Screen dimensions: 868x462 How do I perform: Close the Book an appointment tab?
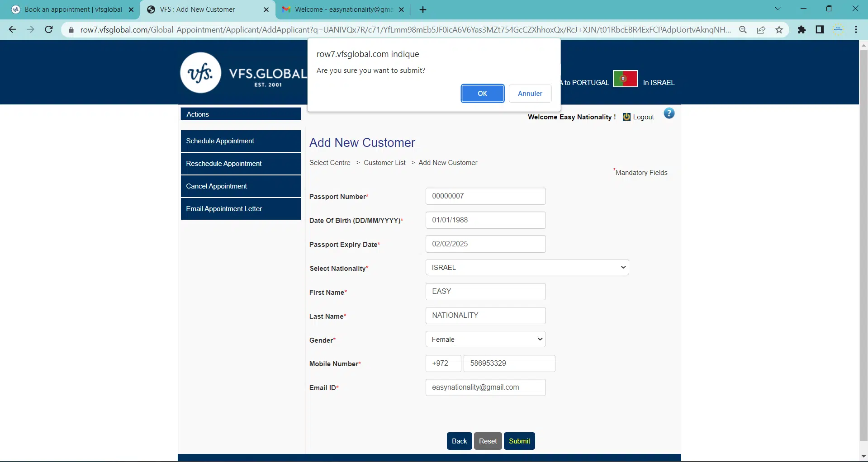tap(131, 9)
